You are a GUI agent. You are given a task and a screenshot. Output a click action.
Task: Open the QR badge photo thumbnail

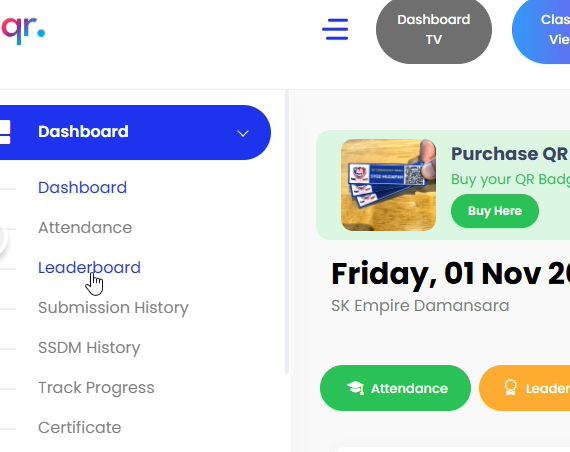(388, 185)
